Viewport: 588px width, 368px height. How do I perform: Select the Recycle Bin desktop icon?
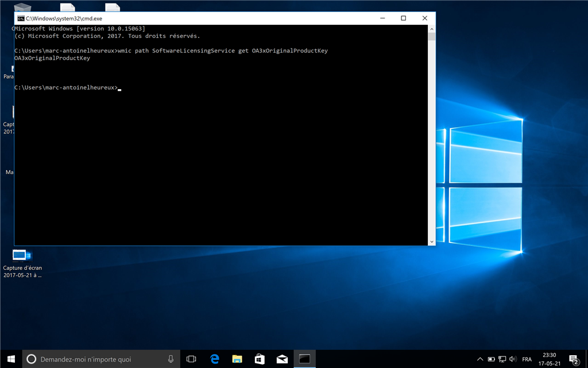tap(22, 7)
